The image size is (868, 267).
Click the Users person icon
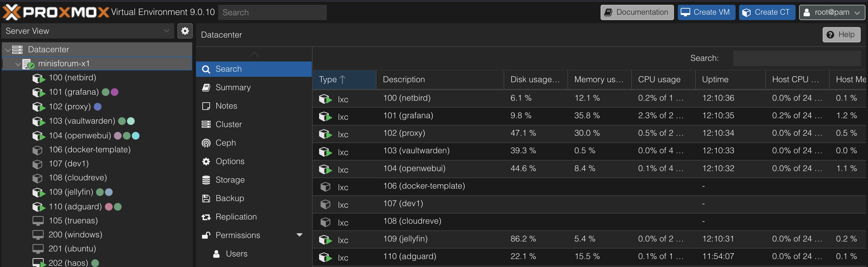click(x=216, y=254)
